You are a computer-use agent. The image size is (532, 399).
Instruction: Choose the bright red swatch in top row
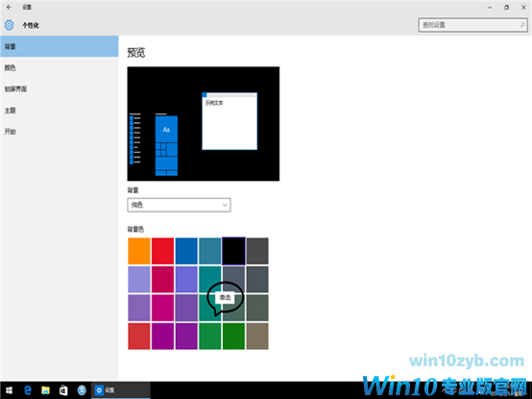(x=162, y=251)
